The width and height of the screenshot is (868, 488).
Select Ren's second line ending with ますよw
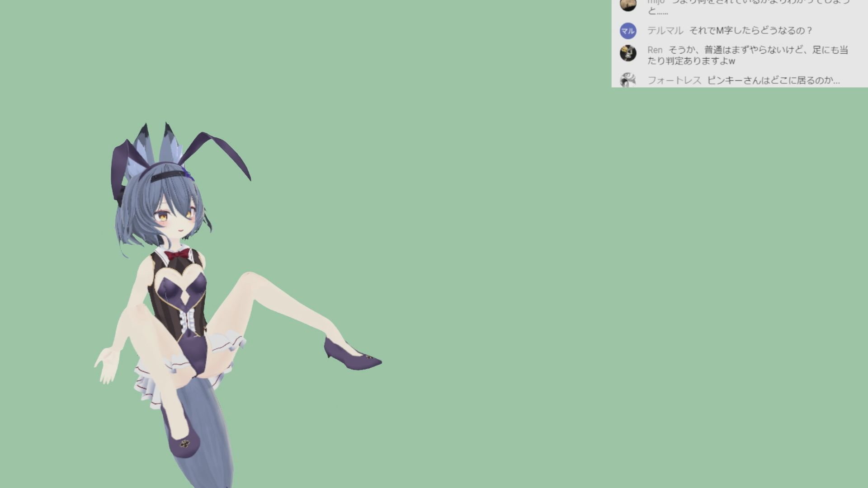click(691, 61)
